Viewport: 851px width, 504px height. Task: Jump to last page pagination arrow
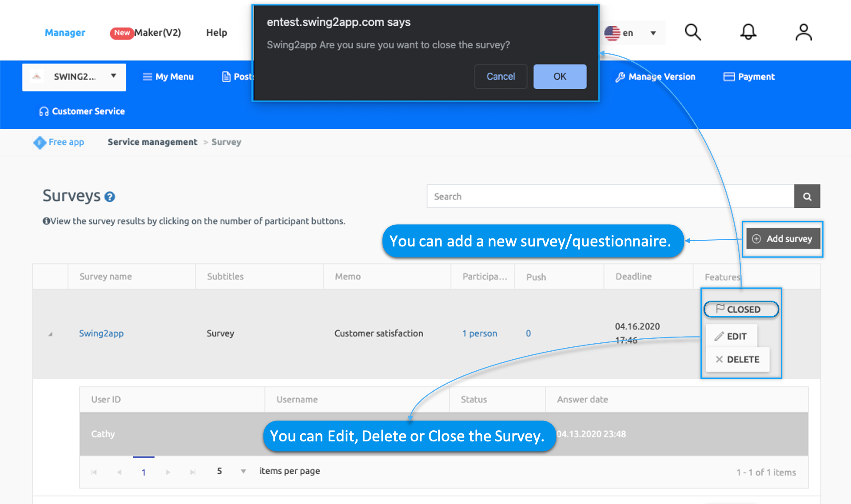pos(192,472)
